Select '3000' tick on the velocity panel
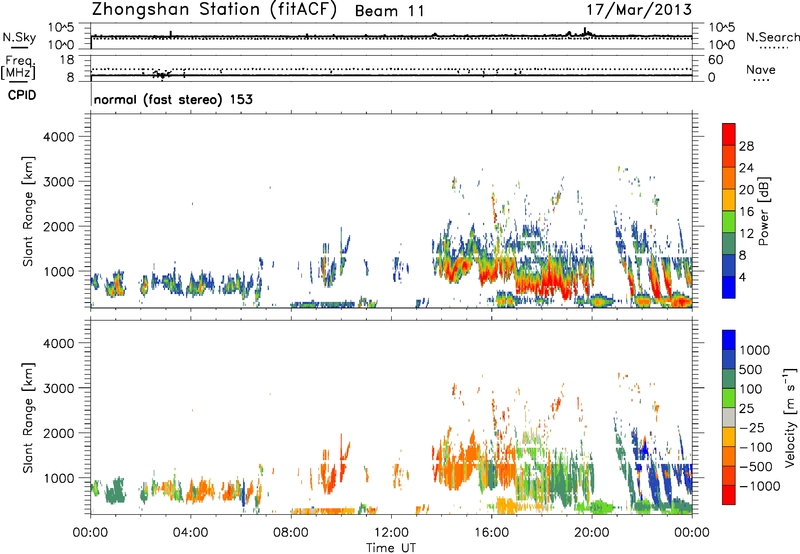Screen dimensions: 800x554 pos(59,388)
